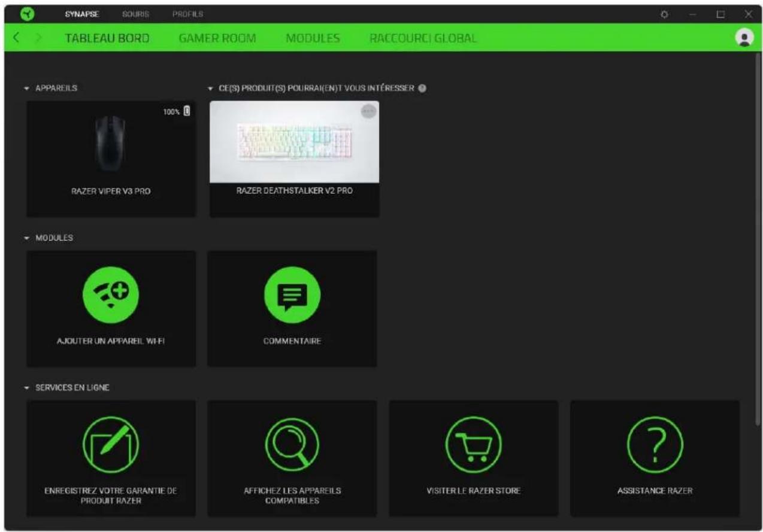Maximize the Synapse window
The image size is (763, 532).
[x=721, y=14]
